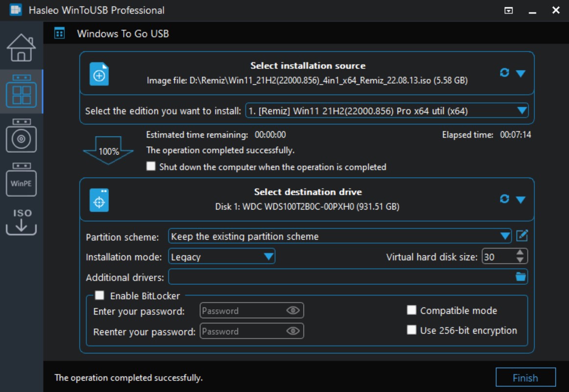
Task: Tick the Enable BitLocker checkbox
Action: tap(99, 295)
